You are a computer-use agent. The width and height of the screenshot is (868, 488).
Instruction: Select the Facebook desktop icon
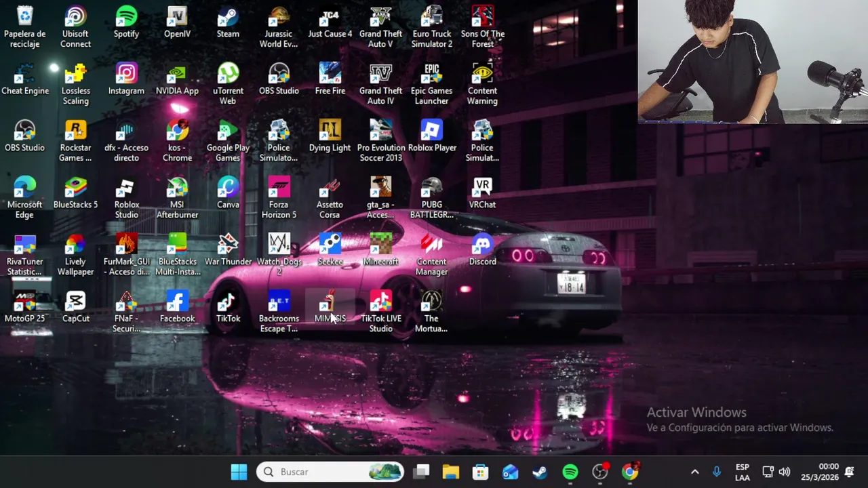tap(177, 307)
